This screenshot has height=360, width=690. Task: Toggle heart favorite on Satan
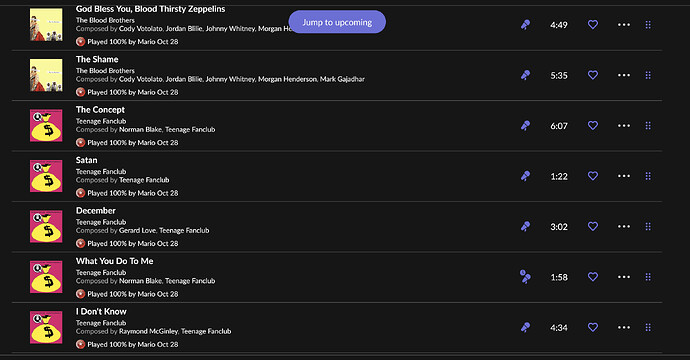coord(593,176)
